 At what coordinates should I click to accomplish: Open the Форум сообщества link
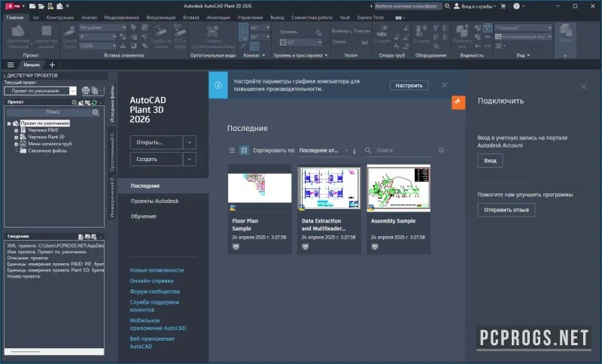click(155, 292)
